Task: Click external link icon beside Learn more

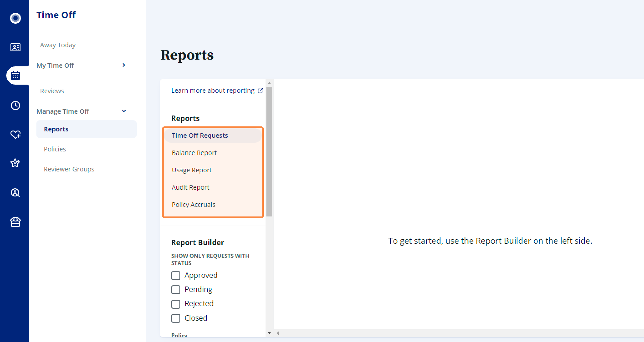Action: 260,90
